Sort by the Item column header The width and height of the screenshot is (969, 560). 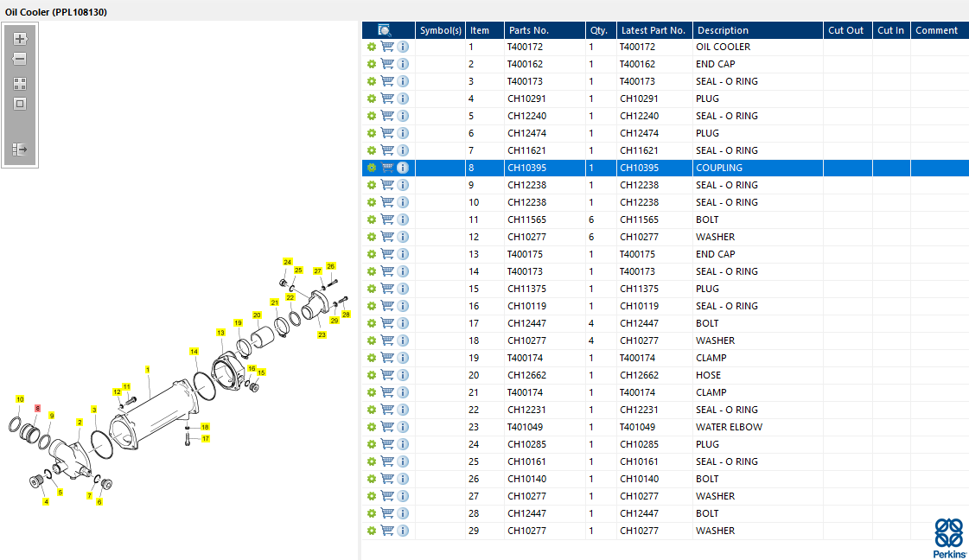tap(484, 30)
